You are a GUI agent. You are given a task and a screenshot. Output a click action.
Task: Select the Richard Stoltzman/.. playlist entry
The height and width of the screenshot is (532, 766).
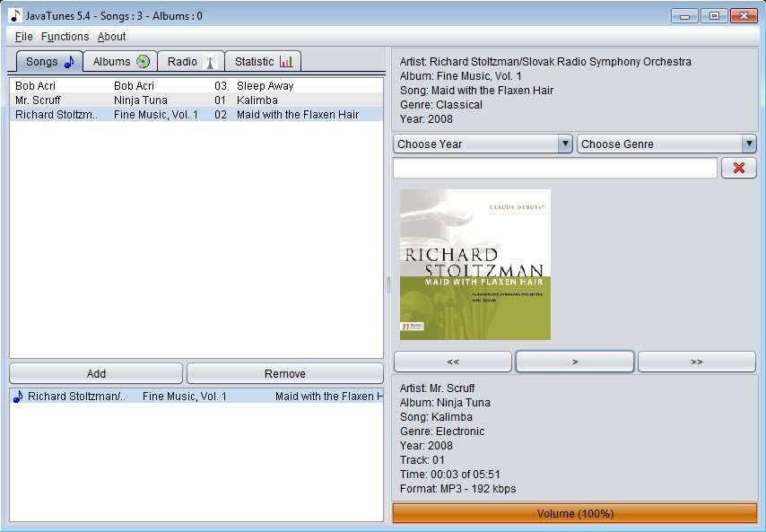point(196,397)
